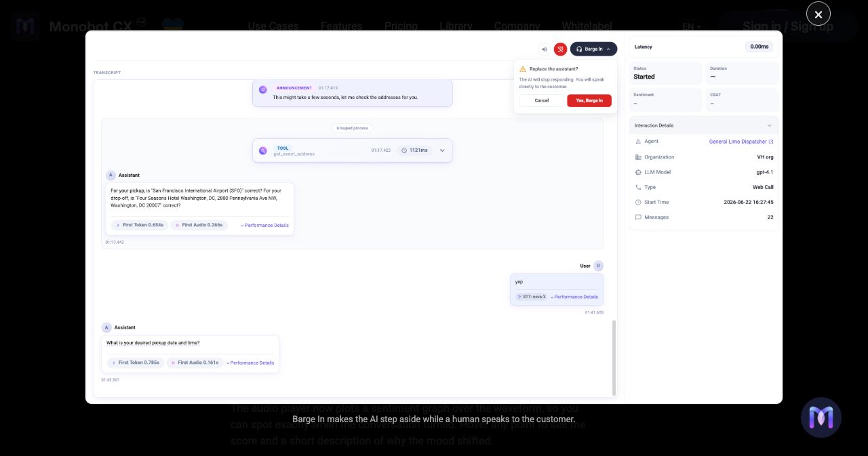Expand Performance Details under the pickup date question

(250, 363)
